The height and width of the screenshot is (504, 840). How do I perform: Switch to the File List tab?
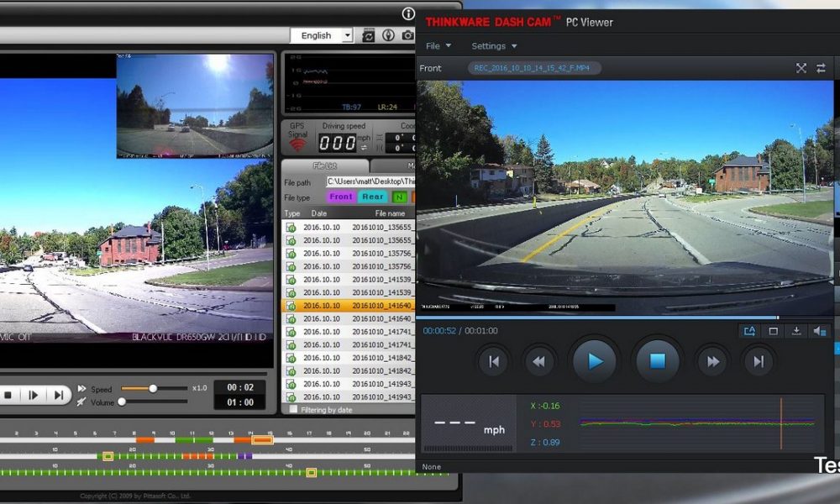[x=324, y=166]
